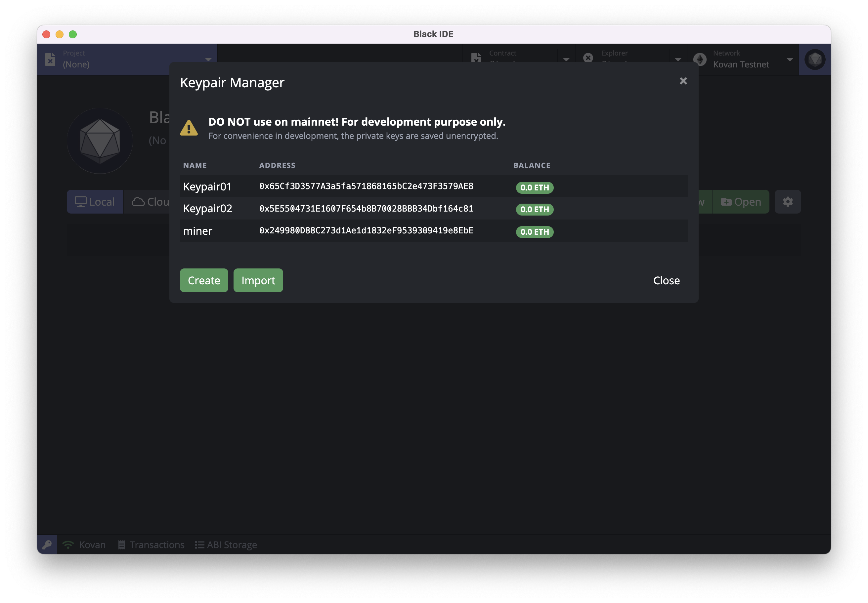
Task: Close the Keypair Manager with the X icon
Action: click(683, 81)
